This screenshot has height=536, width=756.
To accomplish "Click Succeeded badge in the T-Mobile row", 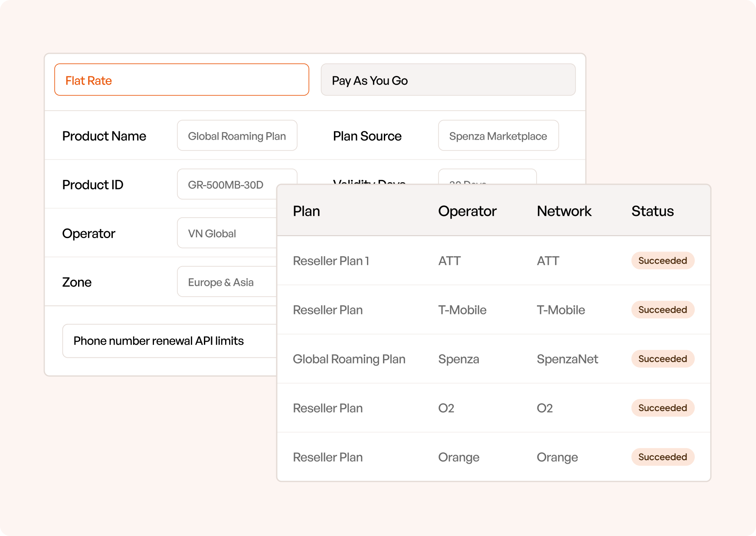I will 662,310.
